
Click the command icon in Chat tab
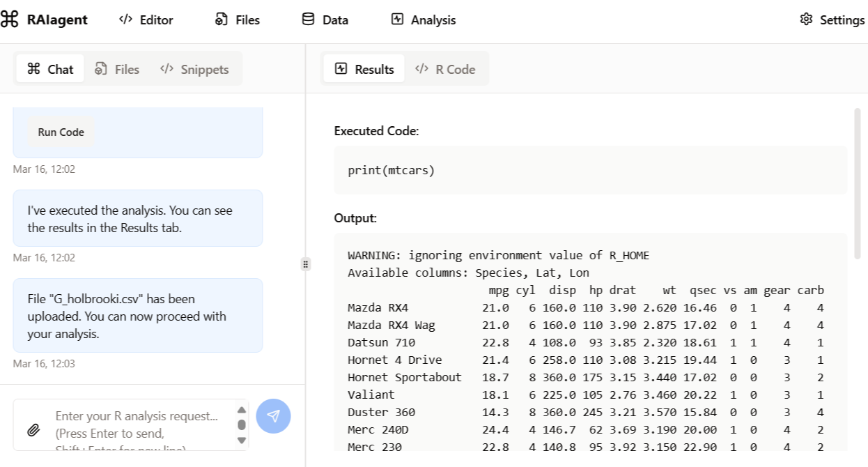pyautogui.click(x=33, y=68)
